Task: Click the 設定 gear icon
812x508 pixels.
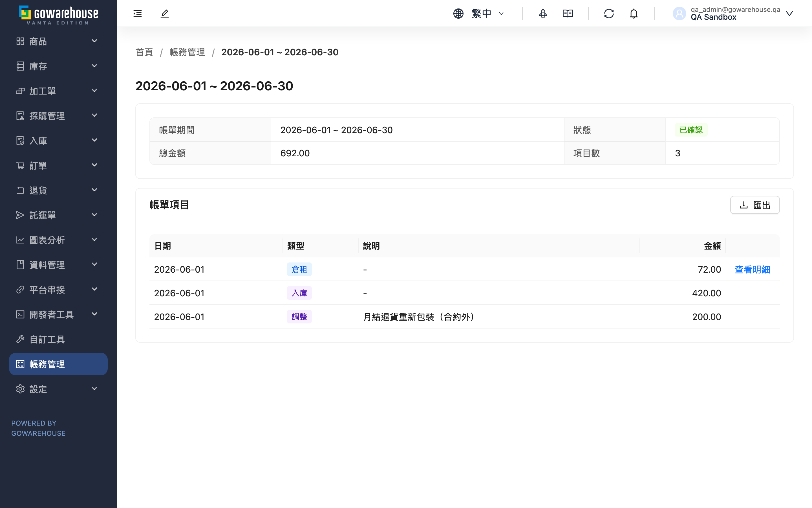Action: pyautogui.click(x=20, y=389)
